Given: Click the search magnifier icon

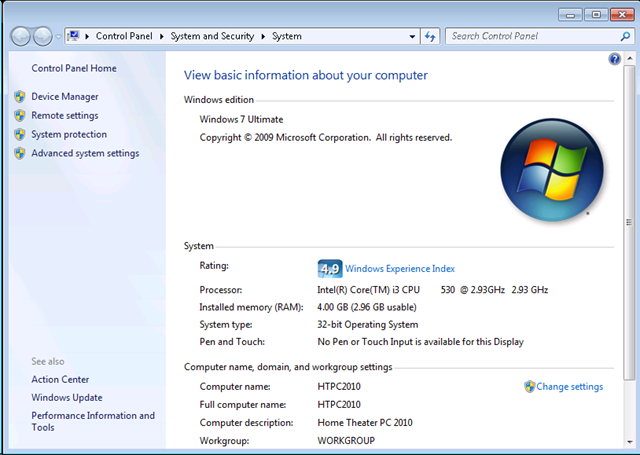Looking at the screenshot, I should click(x=622, y=36).
